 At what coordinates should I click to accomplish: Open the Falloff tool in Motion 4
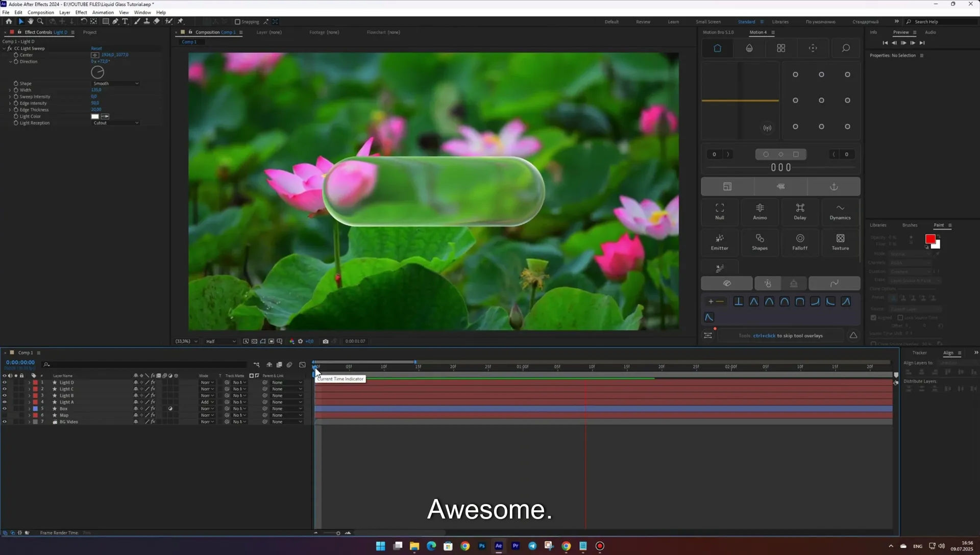coord(800,242)
